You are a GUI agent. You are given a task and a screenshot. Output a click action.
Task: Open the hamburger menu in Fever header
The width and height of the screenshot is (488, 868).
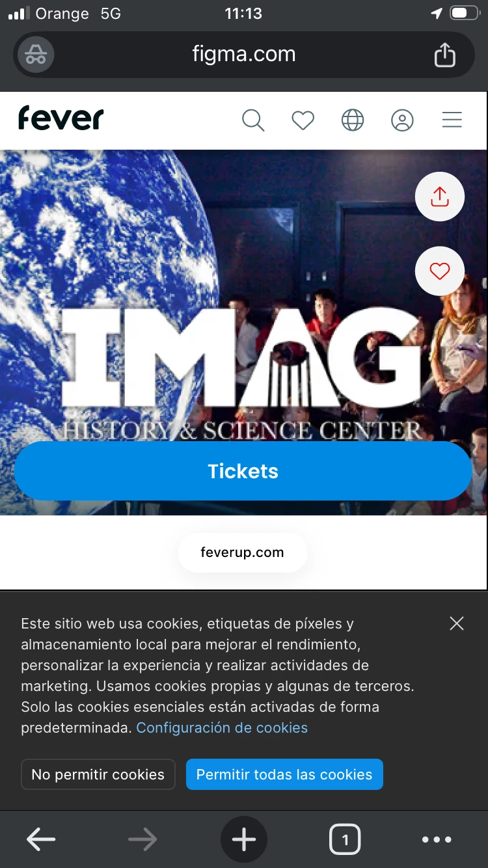tap(452, 120)
